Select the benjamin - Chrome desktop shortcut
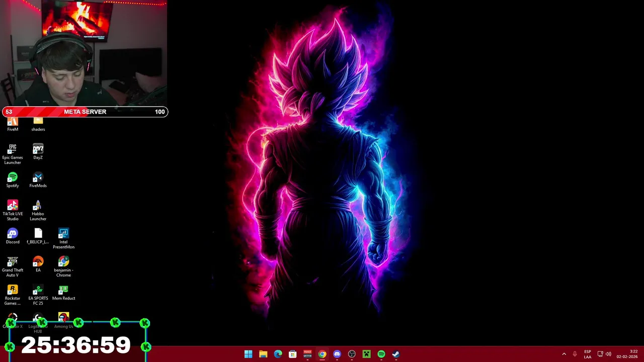644x362 pixels. pyautogui.click(x=63, y=267)
